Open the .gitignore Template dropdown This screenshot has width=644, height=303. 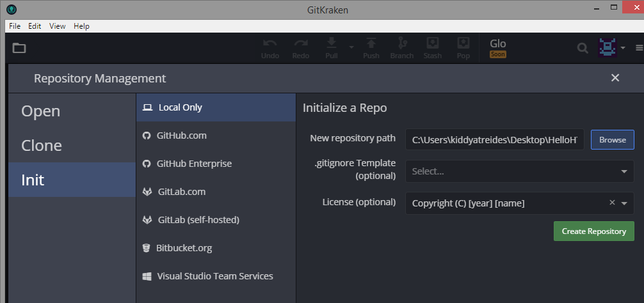(x=520, y=171)
